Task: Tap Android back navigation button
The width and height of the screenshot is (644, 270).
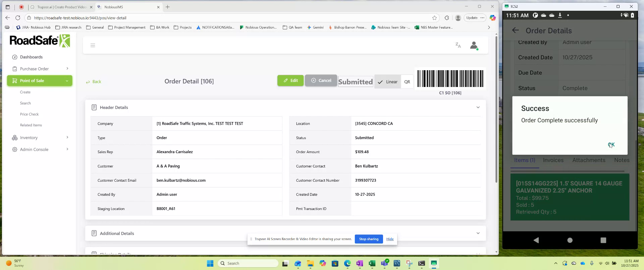Action: pos(536,240)
